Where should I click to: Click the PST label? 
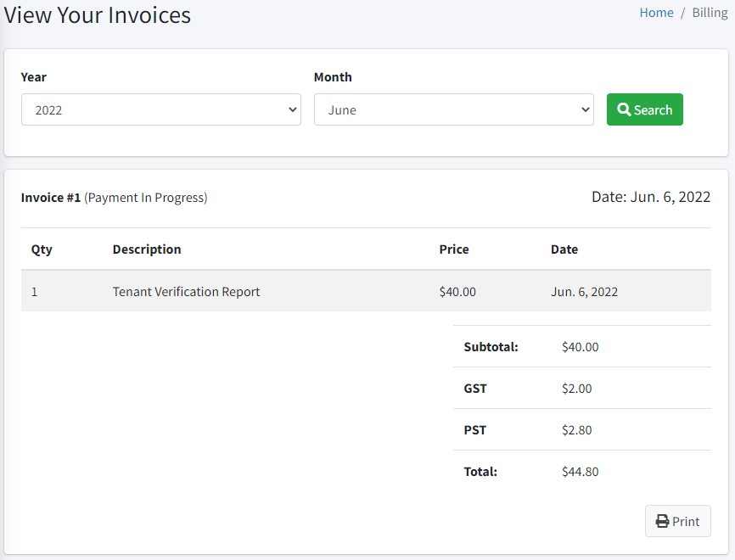coord(474,429)
